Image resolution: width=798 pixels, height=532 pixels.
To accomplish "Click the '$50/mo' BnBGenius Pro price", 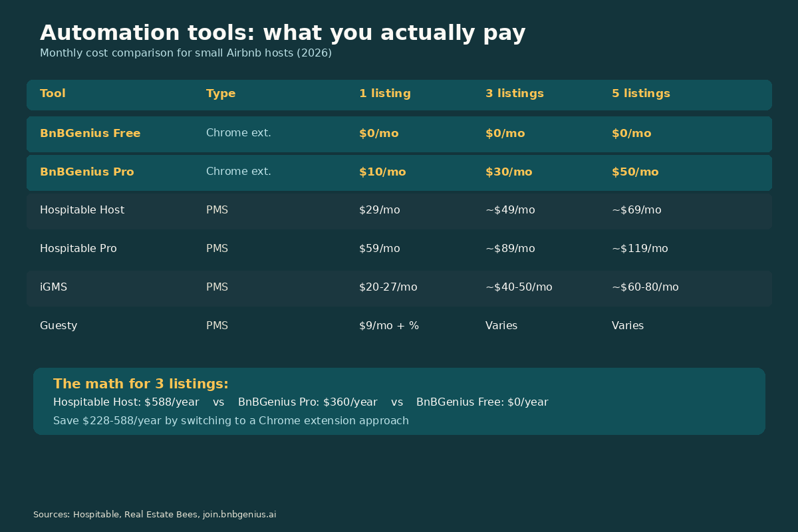I will [635, 172].
